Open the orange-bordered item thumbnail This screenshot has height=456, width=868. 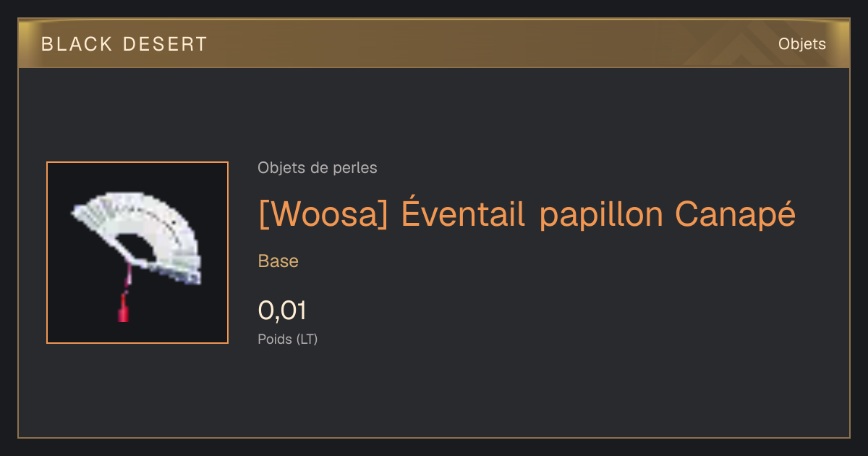tap(137, 253)
